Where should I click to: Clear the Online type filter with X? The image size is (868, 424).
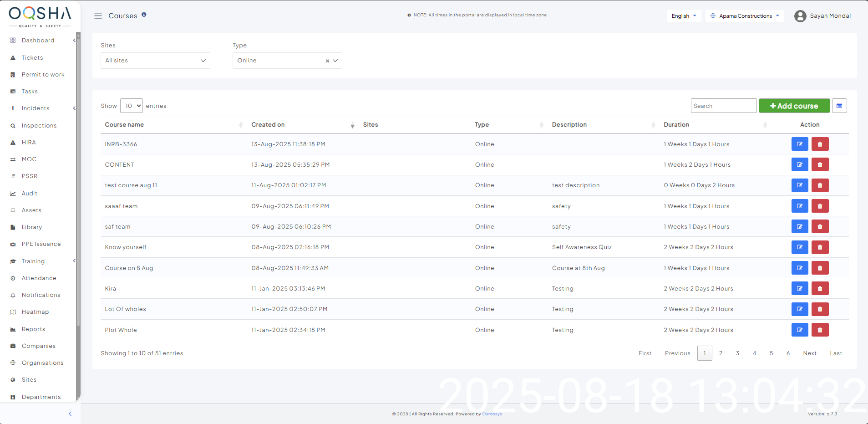pyautogui.click(x=327, y=61)
